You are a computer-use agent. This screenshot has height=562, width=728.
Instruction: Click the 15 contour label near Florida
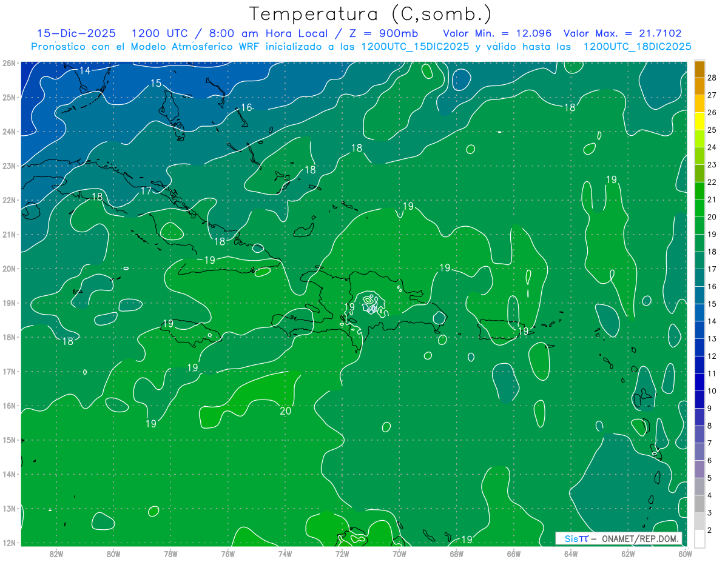point(156,83)
